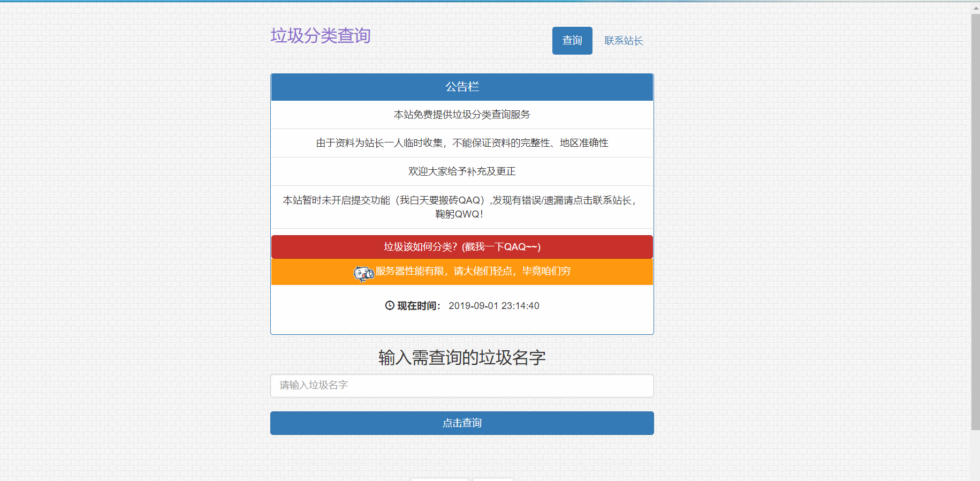Screen dimensions: 980x481
Task: Click the clock icon beside 现在时间
Action: 390,305
